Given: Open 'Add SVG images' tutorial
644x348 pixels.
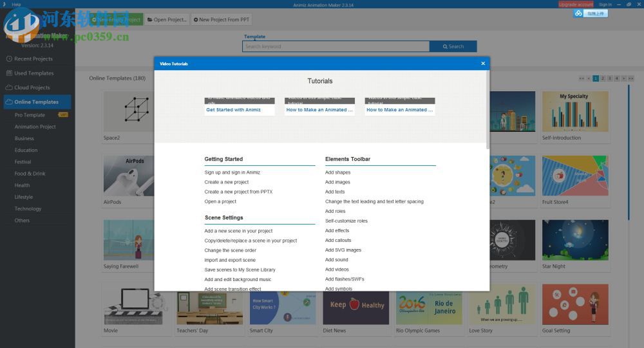Looking at the screenshot, I should pyautogui.click(x=343, y=250).
